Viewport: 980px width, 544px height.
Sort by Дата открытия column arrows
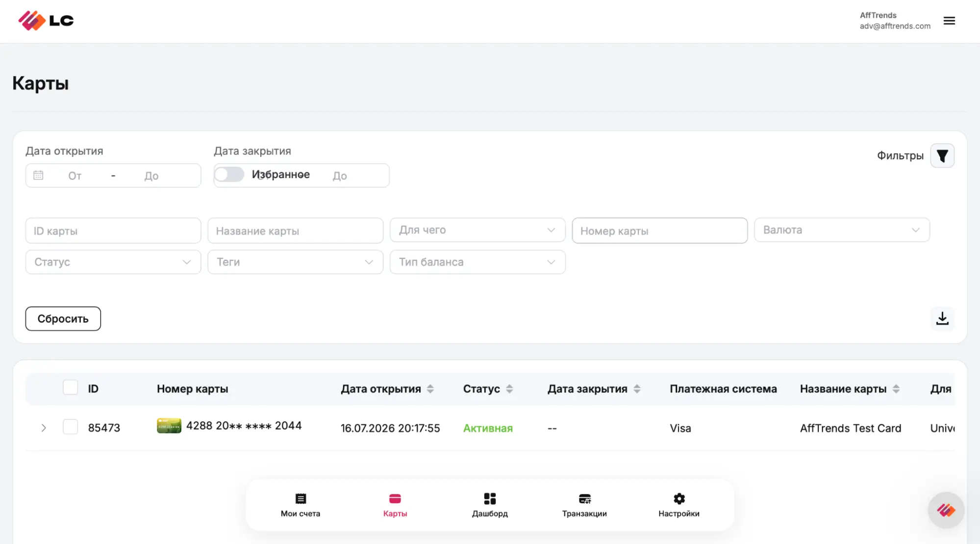tap(430, 389)
